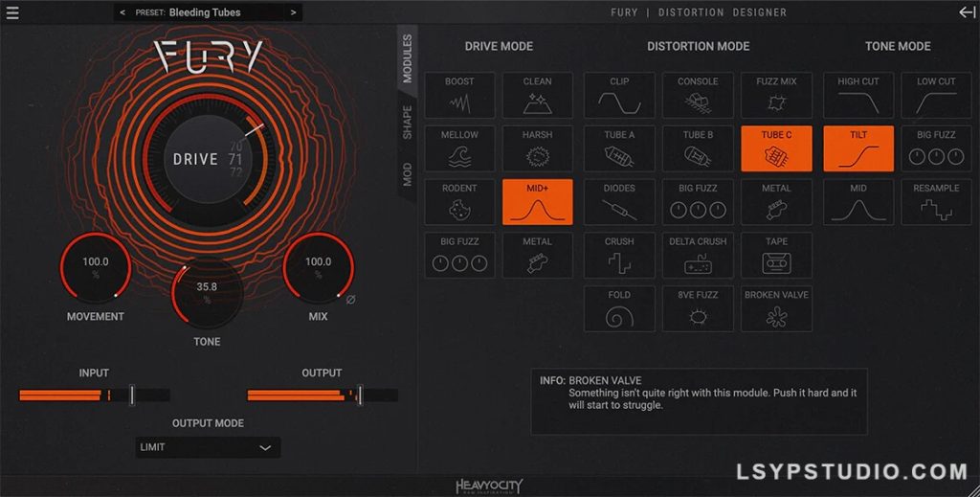This screenshot has width=980, height=497.
Task: Click the Heavyocity logo
Action: pos(489,486)
